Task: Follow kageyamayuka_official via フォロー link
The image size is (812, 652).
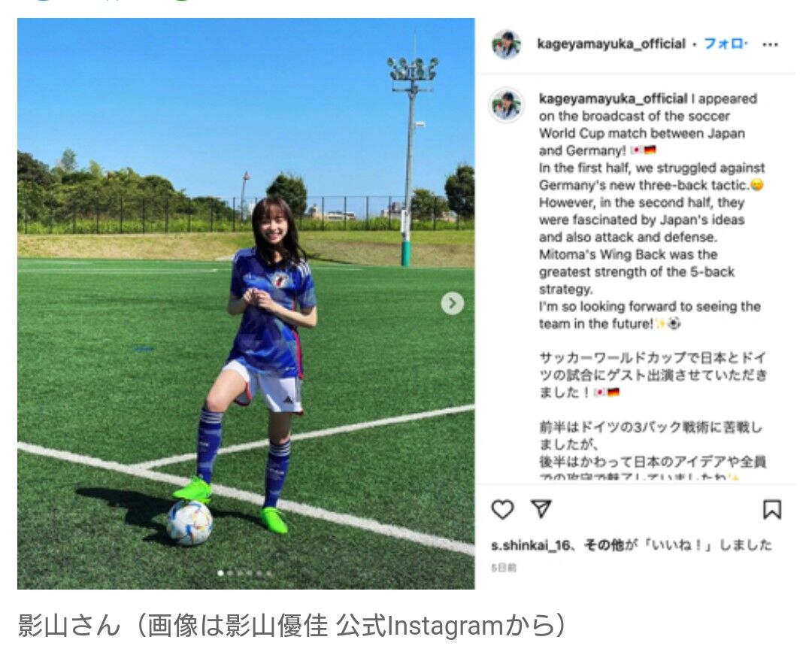Action: coord(726,44)
